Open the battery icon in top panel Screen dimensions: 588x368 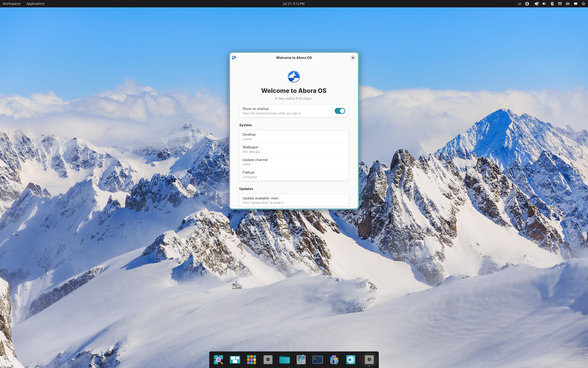pyautogui.click(x=568, y=4)
